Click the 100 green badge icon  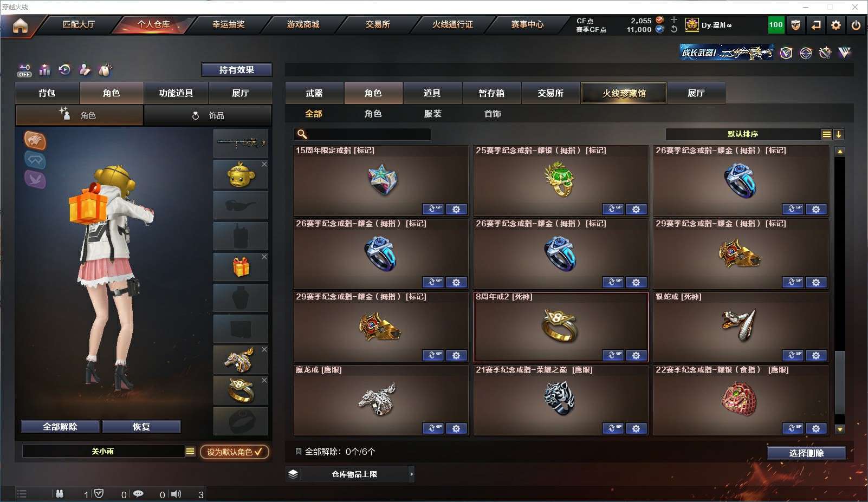776,25
